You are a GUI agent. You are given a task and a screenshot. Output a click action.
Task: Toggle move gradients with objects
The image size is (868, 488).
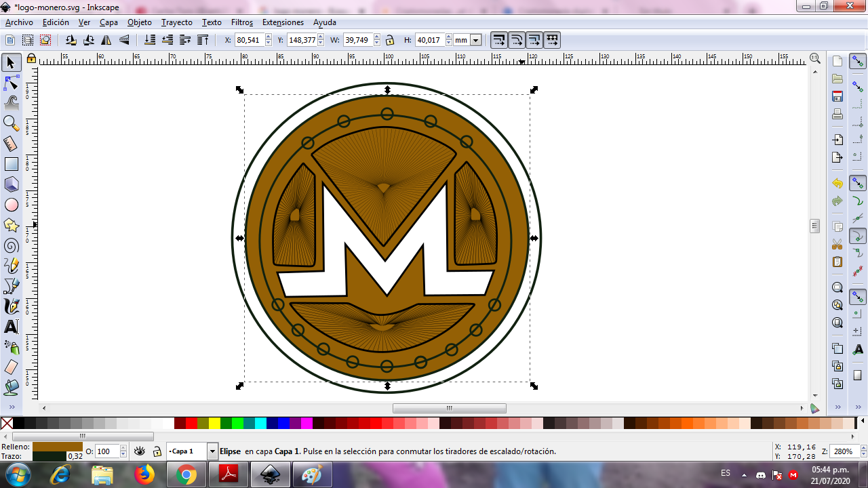pyautogui.click(x=534, y=40)
